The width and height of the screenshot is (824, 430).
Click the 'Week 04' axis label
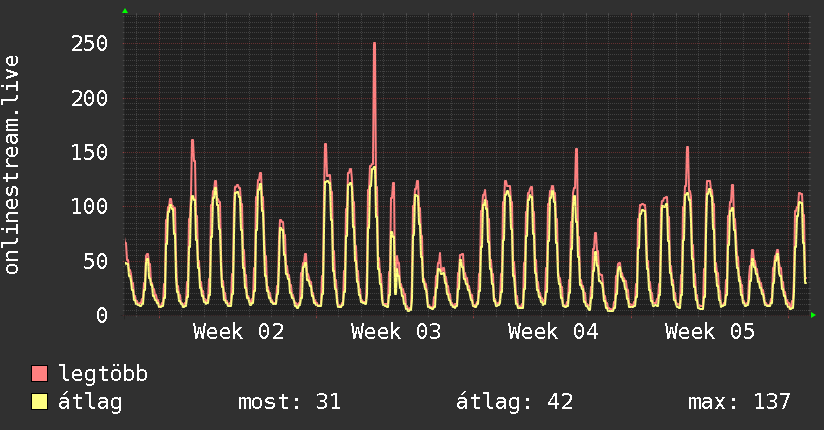[553, 332]
